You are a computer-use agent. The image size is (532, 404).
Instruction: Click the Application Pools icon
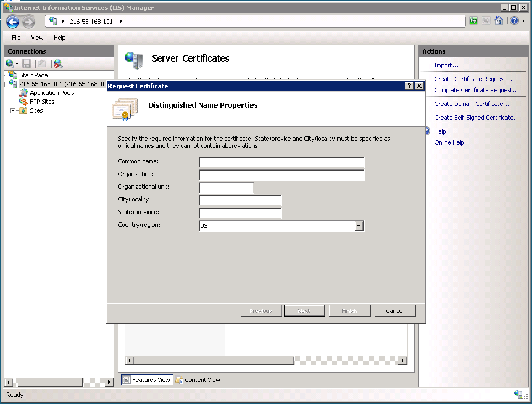pyautogui.click(x=23, y=93)
